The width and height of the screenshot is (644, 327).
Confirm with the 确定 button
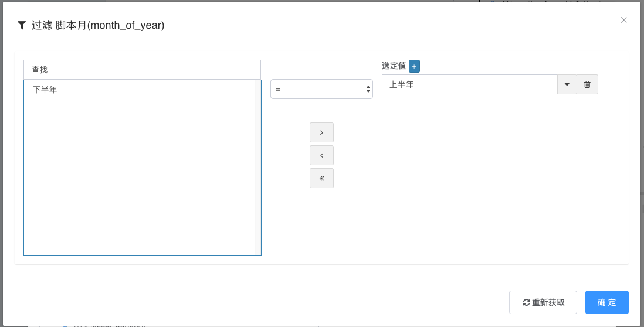point(606,302)
